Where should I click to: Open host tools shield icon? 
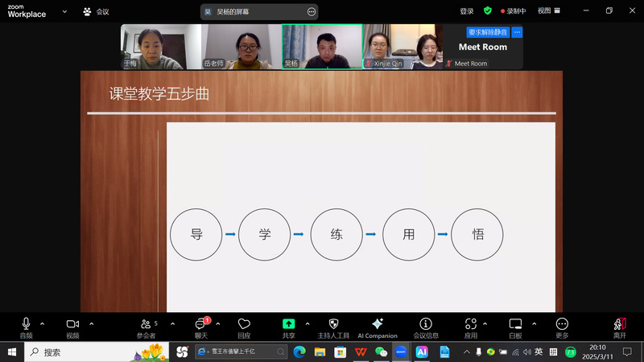333,324
